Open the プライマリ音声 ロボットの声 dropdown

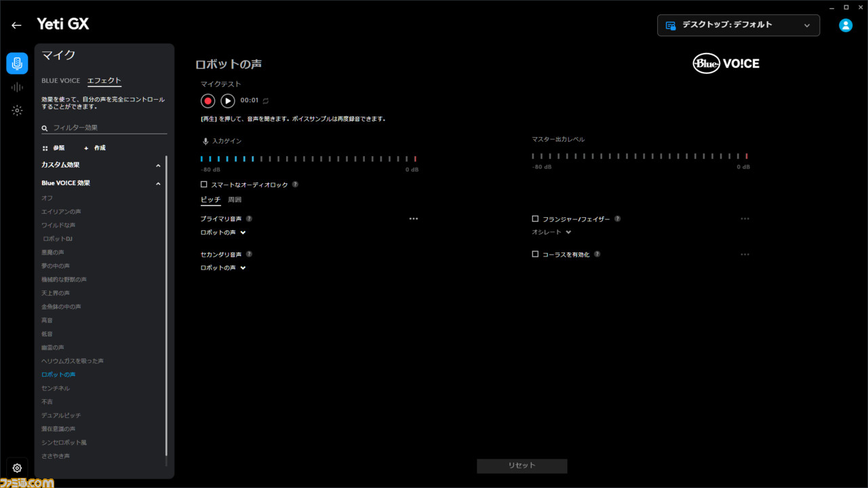(223, 232)
